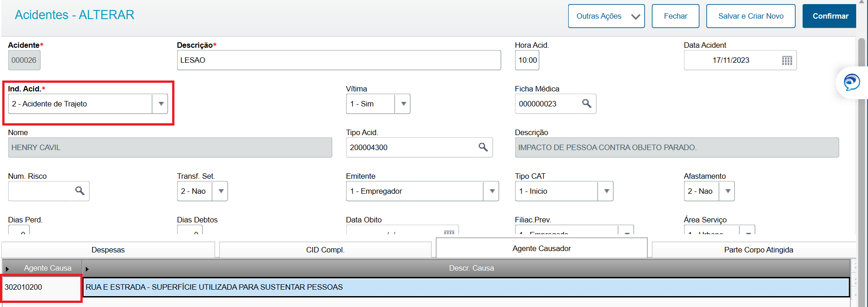The width and height of the screenshot is (868, 307).
Task: Switch to the CID Compl. tab
Action: coord(325,250)
